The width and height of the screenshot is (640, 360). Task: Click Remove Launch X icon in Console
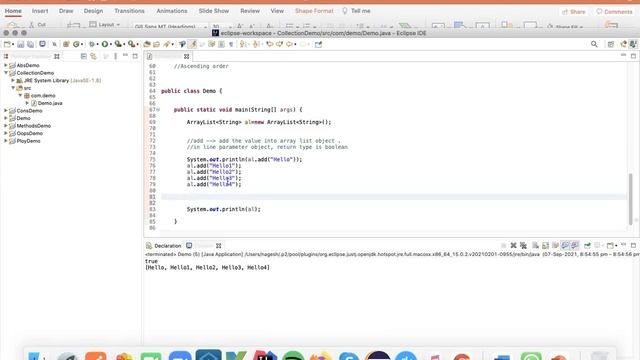[513, 245]
